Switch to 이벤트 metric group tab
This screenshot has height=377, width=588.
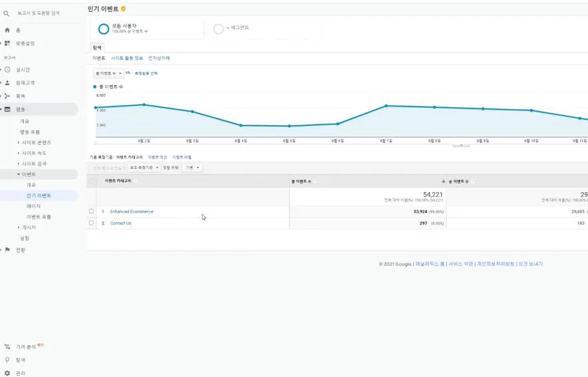pyautogui.click(x=99, y=58)
